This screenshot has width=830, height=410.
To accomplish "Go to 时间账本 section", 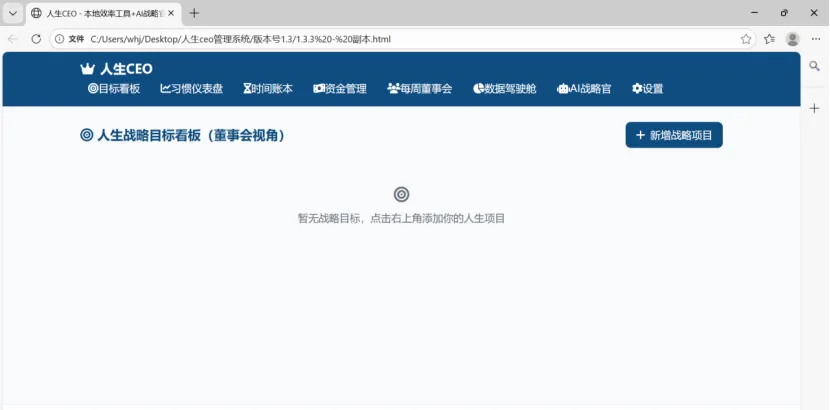I will tap(268, 89).
